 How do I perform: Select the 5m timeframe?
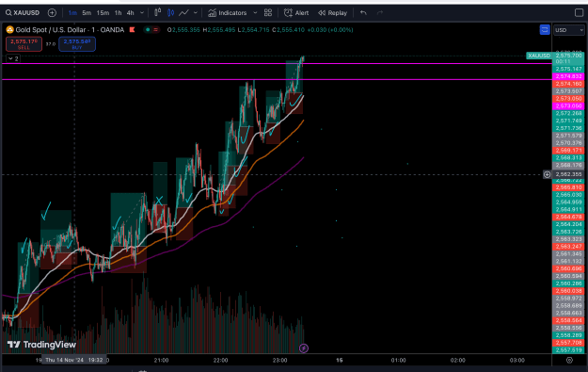tap(87, 13)
